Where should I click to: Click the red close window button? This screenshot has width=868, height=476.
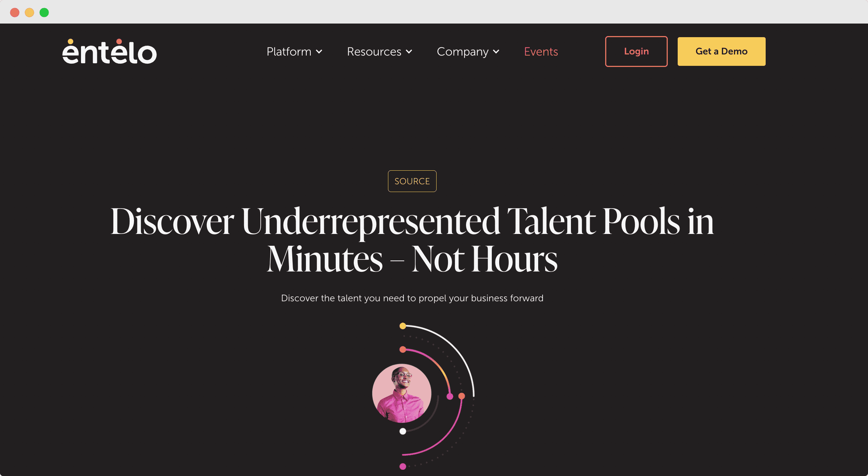click(x=15, y=13)
